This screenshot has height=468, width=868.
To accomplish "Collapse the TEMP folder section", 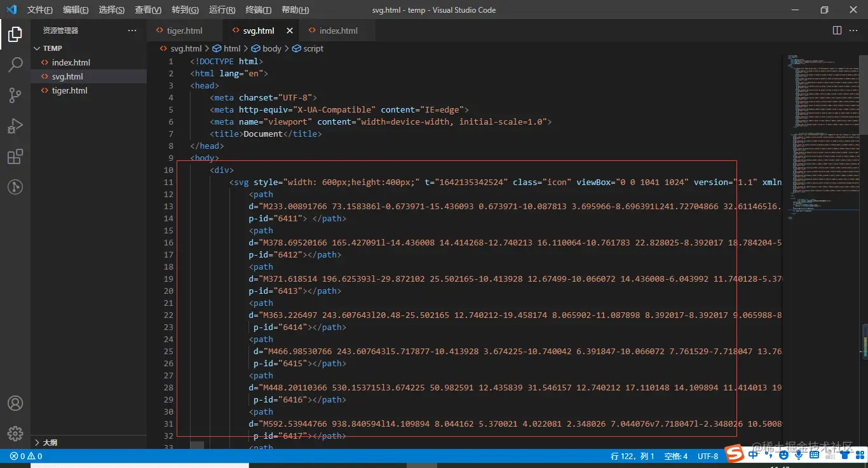I will [52, 48].
